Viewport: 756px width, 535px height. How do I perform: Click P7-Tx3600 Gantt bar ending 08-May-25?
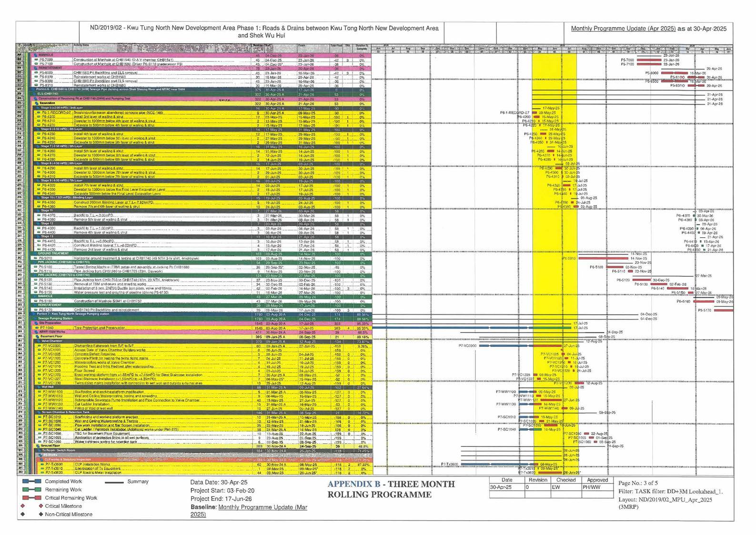pyautogui.click(x=500, y=464)
